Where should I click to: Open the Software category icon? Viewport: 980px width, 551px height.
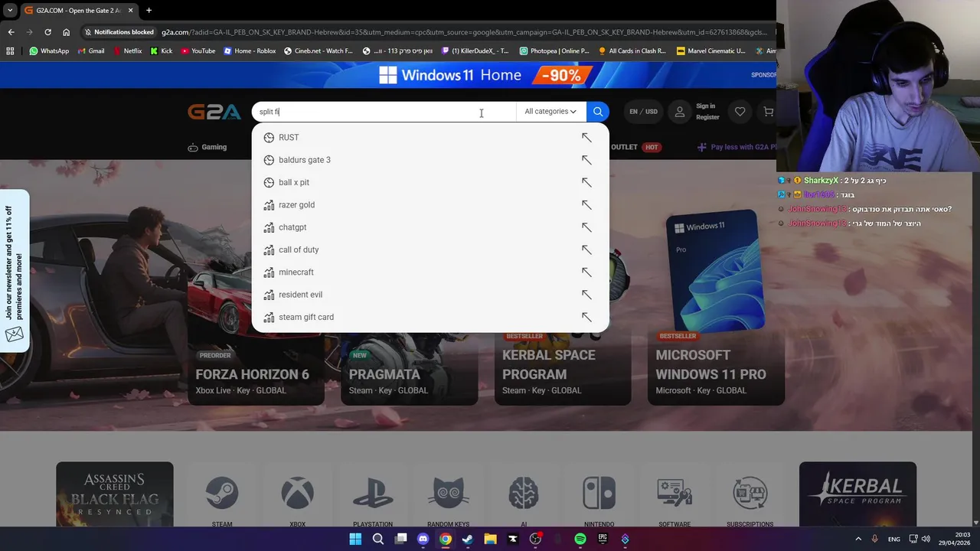click(675, 494)
